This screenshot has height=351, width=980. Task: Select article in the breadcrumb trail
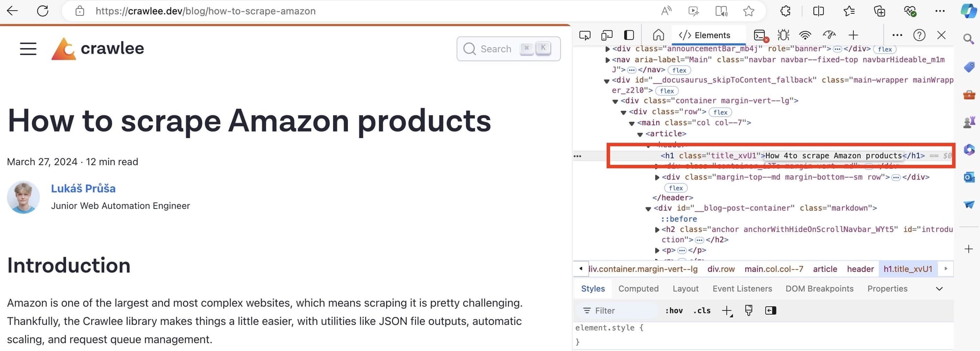point(825,269)
